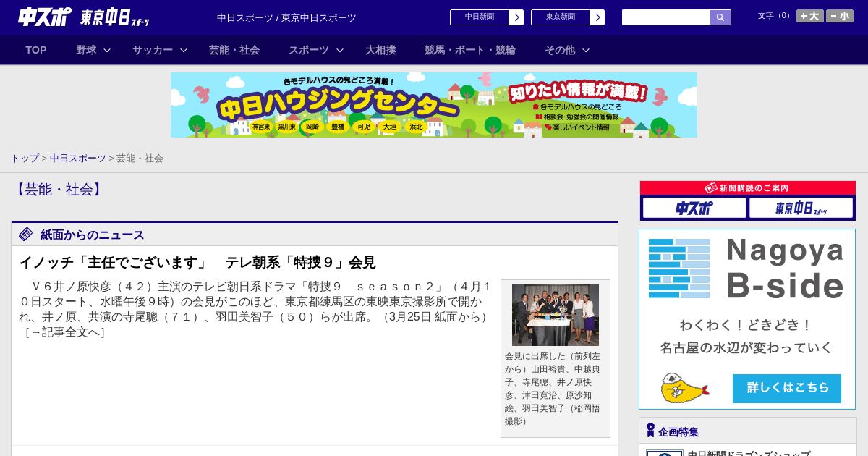Open 中日新聞 link button
Viewport: 868px width, 456px height.
click(480, 17)
